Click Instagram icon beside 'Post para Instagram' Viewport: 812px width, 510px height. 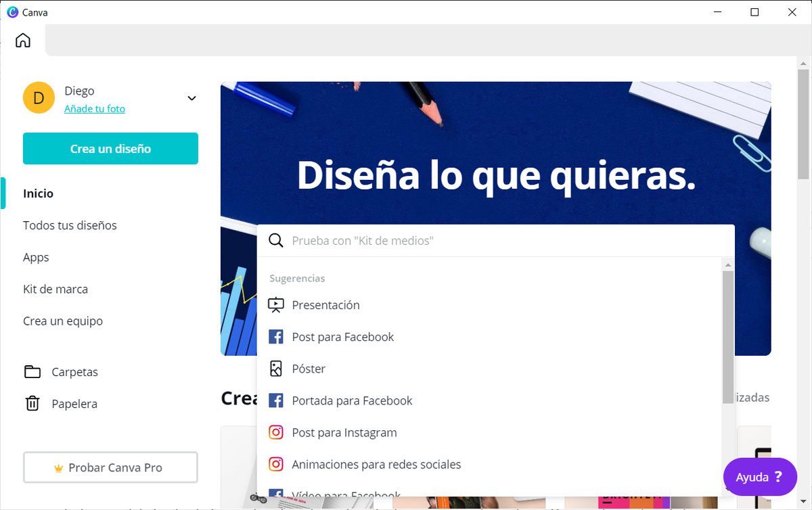pos(276,432)
